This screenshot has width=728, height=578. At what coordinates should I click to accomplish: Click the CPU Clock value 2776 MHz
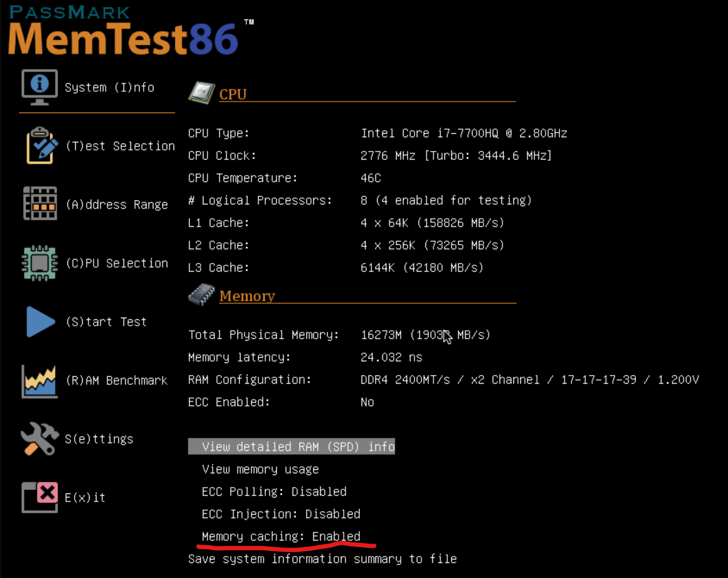456,156
